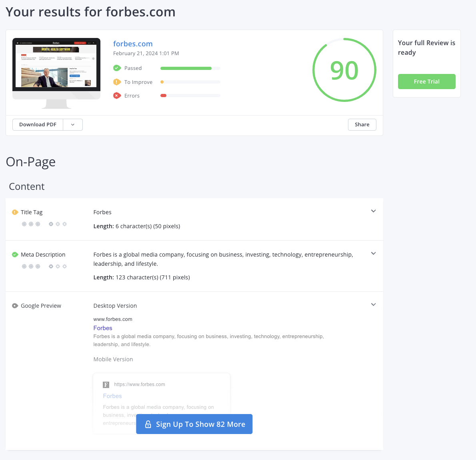Click 'Your full Review is ready' text

(x=426, y=48)
